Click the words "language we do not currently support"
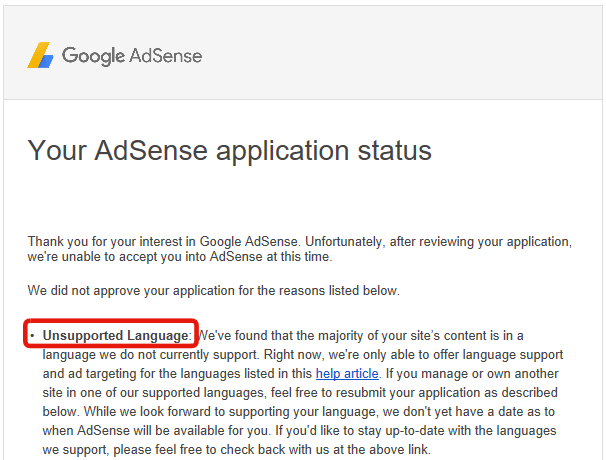 click(x=140, y=355)
